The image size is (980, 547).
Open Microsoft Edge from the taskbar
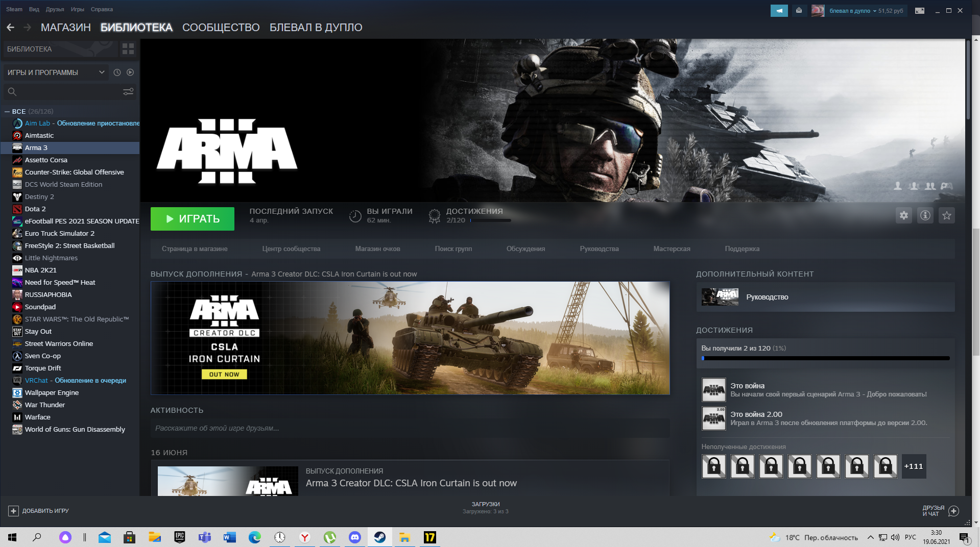(x=255, y=537)
